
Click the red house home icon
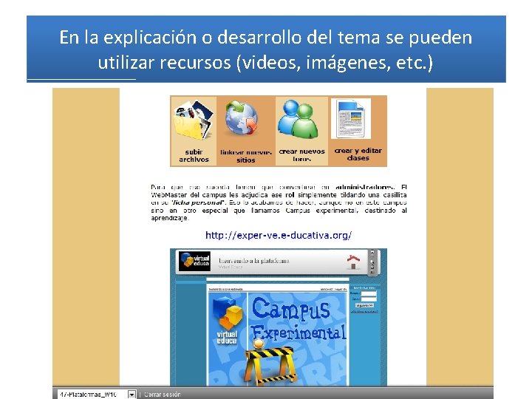pyautogui.click(x=353, y=262)
